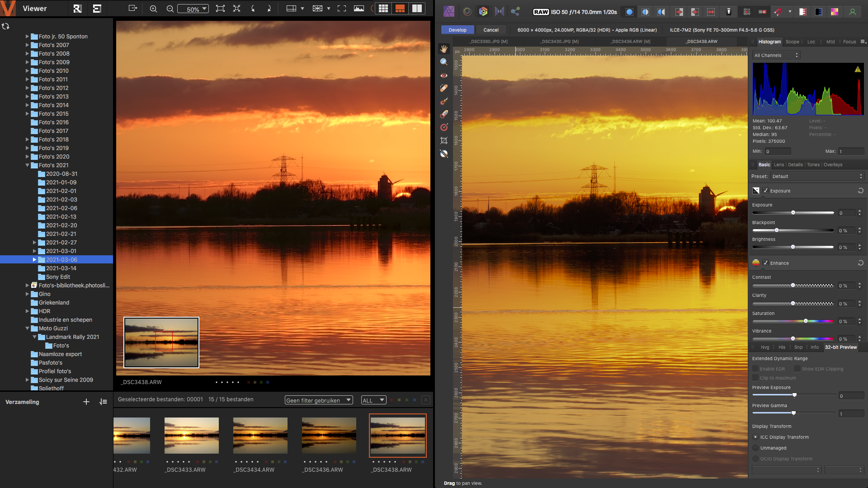This screenshot has width=868, height=488.
Task: Click Viewer zoom in magnifier
Action: pyautogui.click(x=154, y=9)
